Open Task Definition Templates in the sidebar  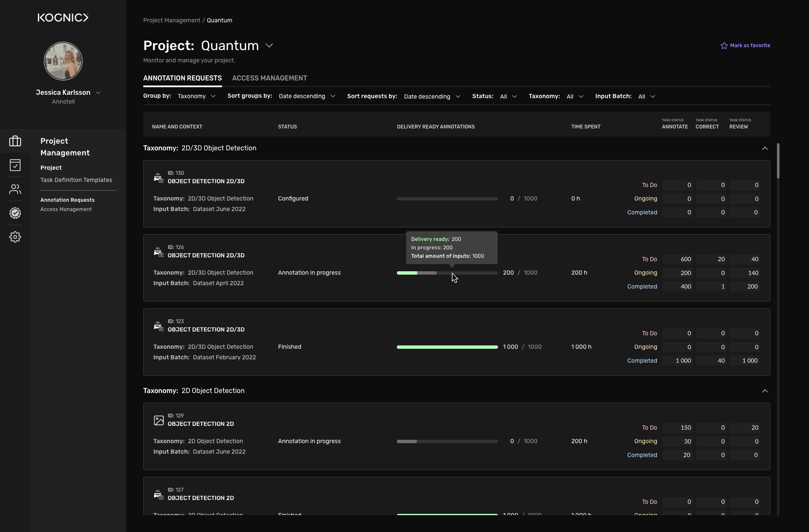[x=76, y=180]
